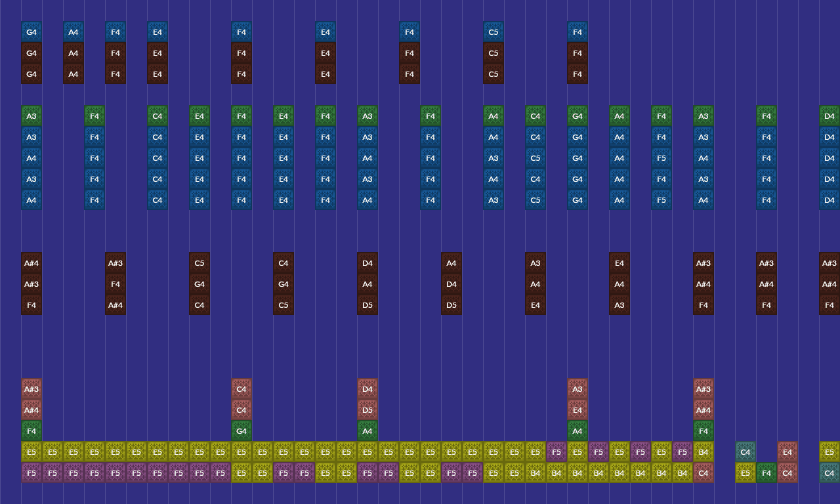Click salmon E4 block above salmon C4
The width and height of the screenshot is (840, 504).
tap(787, 452)
